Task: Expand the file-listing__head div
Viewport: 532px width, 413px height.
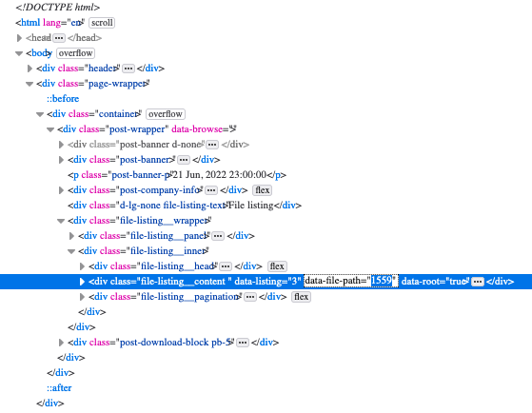Action: point(83,266)
